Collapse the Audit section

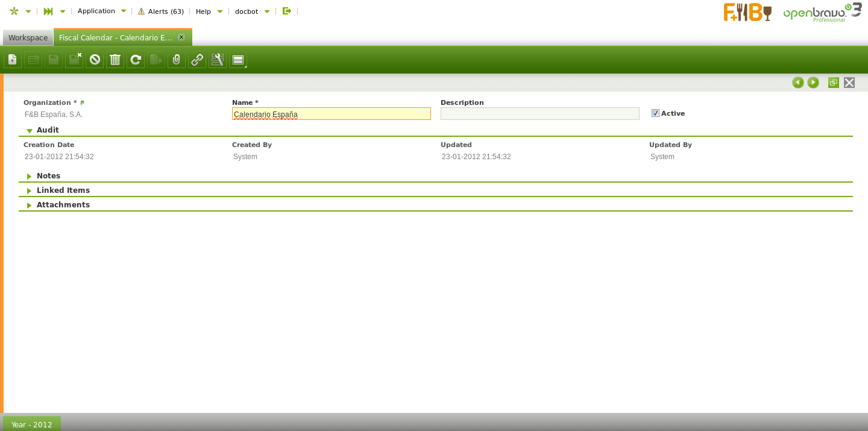point(30,130)
